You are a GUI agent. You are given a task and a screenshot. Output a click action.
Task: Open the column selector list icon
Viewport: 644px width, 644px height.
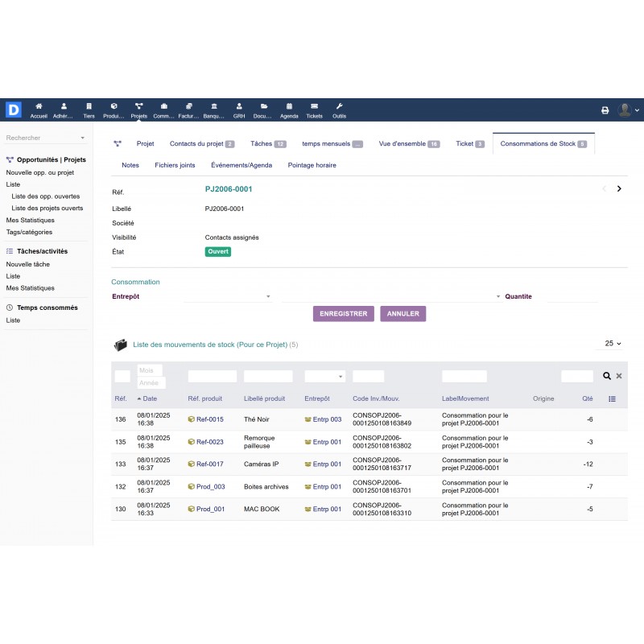pyautogui.click(x=613, y=398)
